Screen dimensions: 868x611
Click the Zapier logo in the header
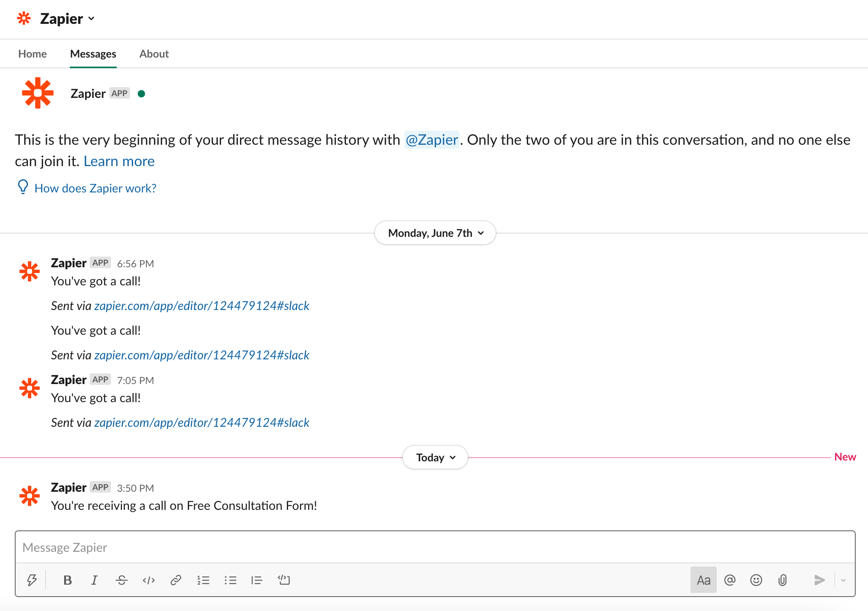coord(24,19)
